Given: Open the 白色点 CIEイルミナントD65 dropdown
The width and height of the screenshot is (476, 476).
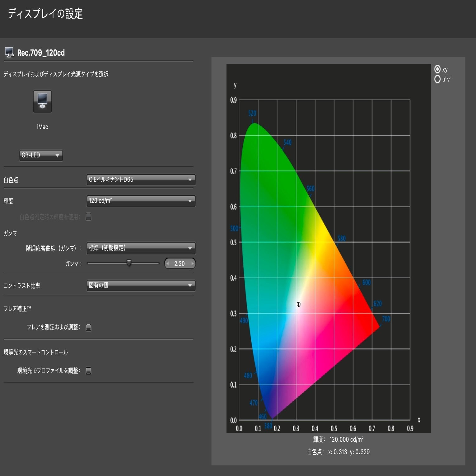Looking at the screenshot, I should point(141,180).
